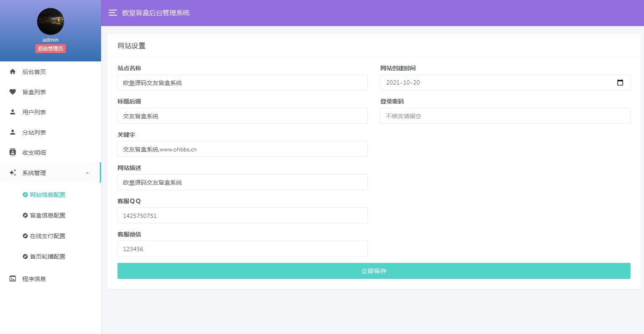Click the sparkle icon beside 系统管理
The width and height of the screenshot is (644, 334).
[x=13, y=173]
